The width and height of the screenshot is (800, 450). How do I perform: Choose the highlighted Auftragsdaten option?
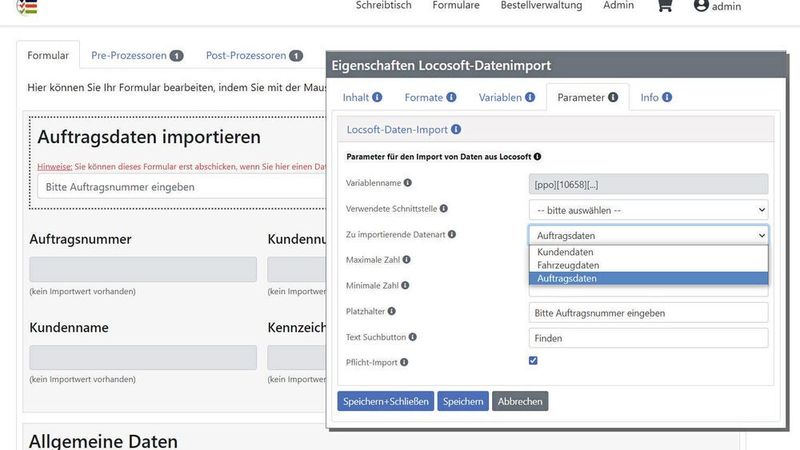[648, 279]
